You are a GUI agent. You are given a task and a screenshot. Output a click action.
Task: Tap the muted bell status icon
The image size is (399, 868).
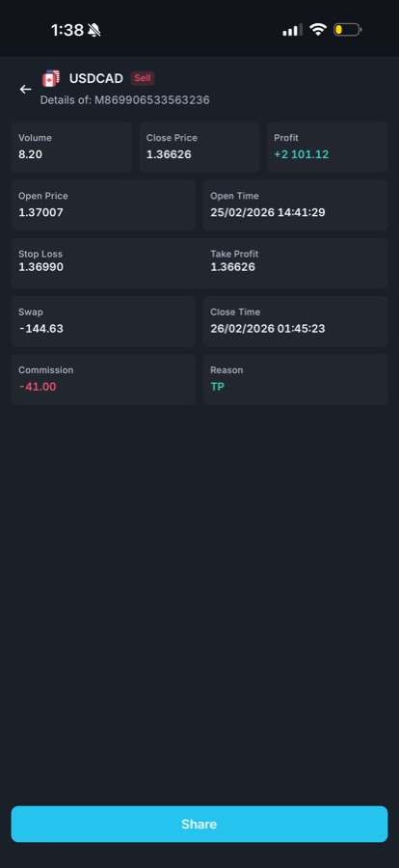point(94,30)
